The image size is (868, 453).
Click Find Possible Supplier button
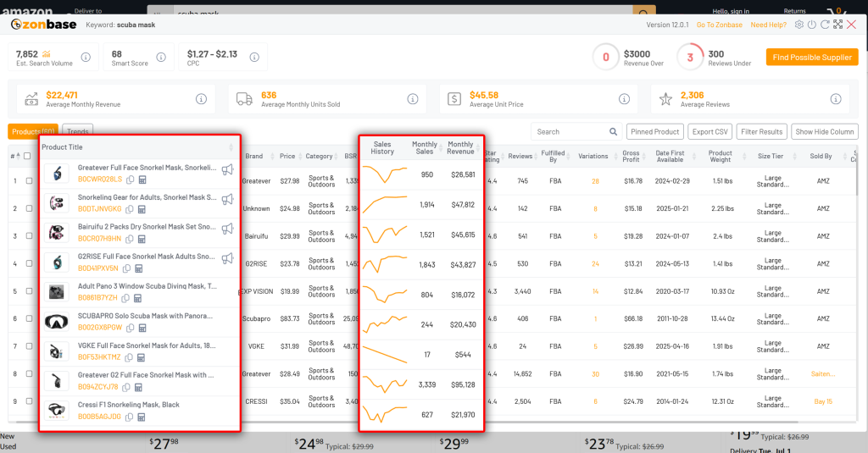tap(812, 57)
